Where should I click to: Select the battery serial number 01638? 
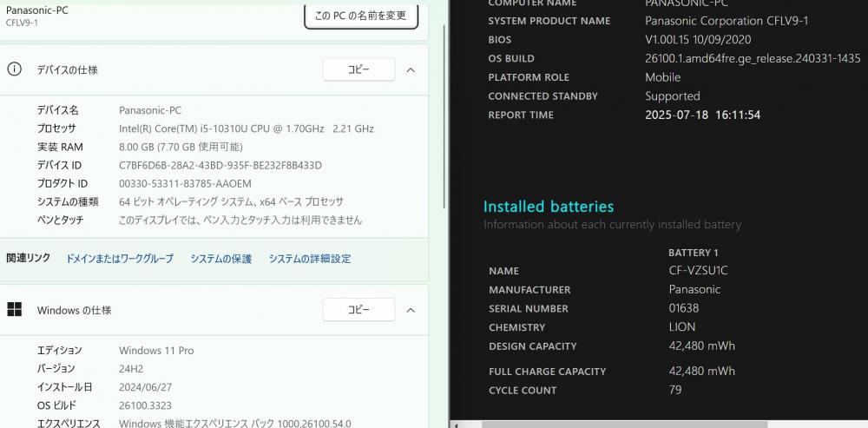[684, 308]
